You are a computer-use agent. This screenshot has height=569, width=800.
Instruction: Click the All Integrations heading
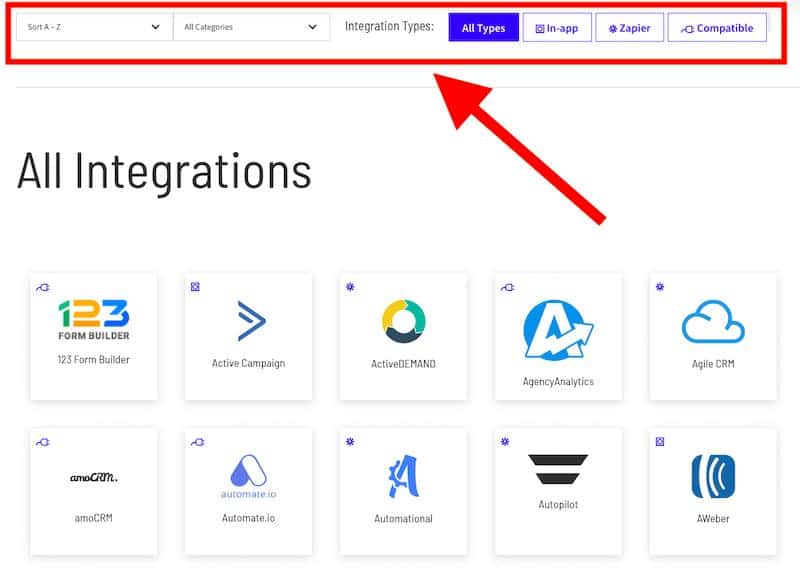pos(164,172)
